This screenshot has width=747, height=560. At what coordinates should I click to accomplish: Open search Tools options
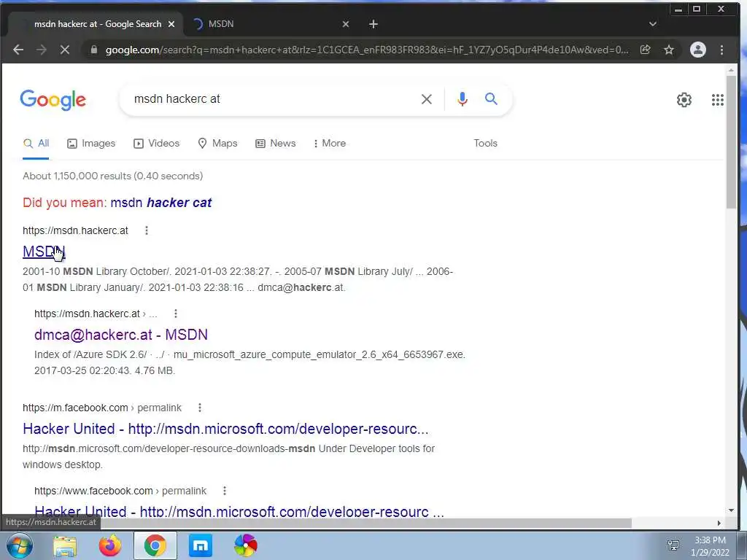[485, 144]
